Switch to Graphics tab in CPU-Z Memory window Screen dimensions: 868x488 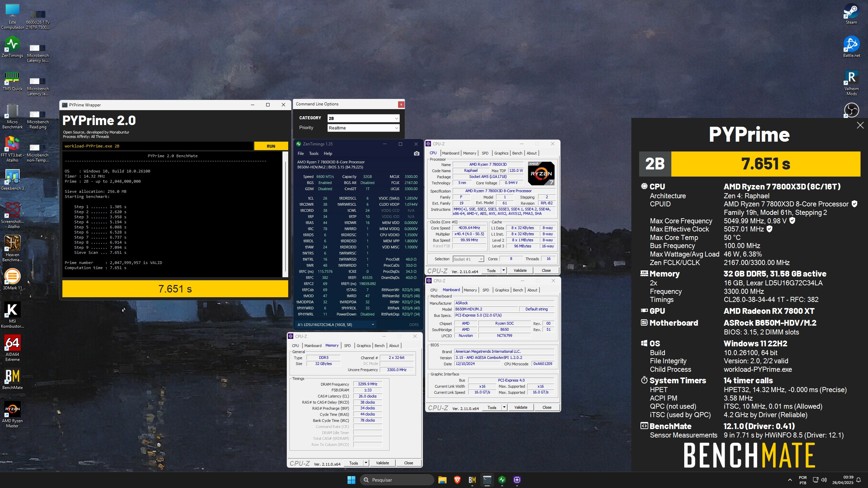(x=363, y=346)
